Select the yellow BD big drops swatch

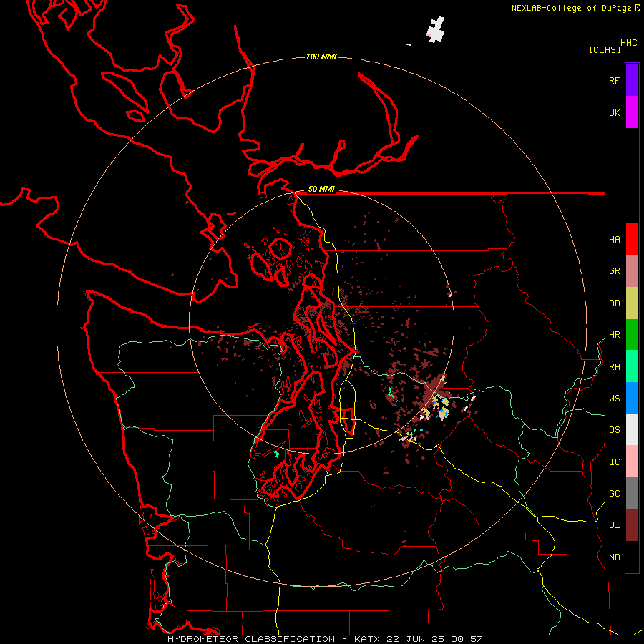click(632, 303)
